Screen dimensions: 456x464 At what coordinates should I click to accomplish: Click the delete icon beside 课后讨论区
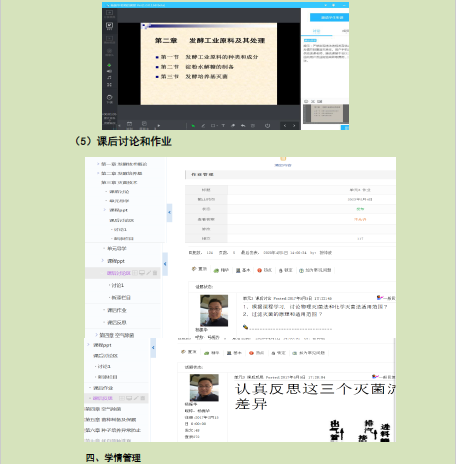[155, 273]
